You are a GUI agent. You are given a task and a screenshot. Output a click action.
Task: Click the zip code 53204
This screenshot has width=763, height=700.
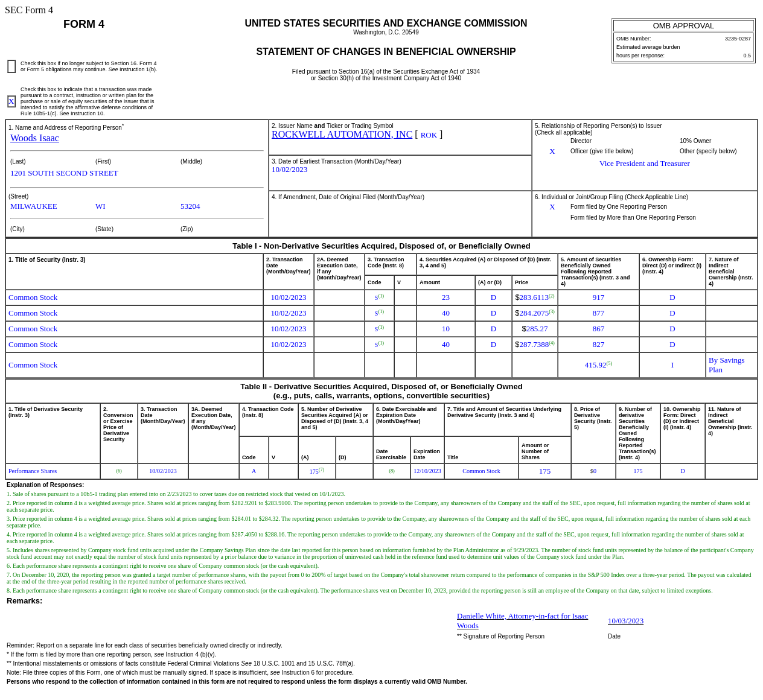click(x=190, y=206)
